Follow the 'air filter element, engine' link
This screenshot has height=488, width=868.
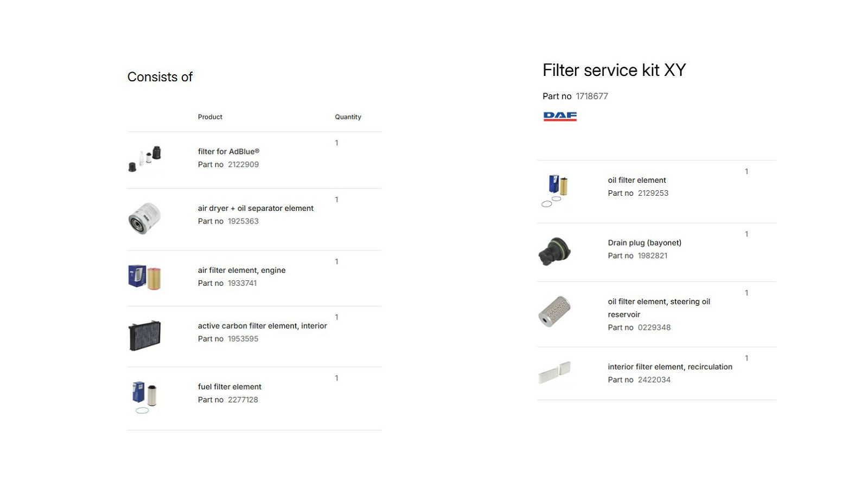pos(241,270)
